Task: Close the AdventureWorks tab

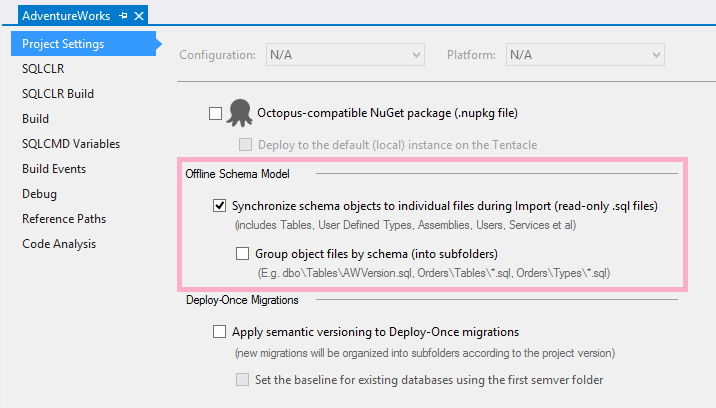Action: pyautogui.click(x=139, y=15)
